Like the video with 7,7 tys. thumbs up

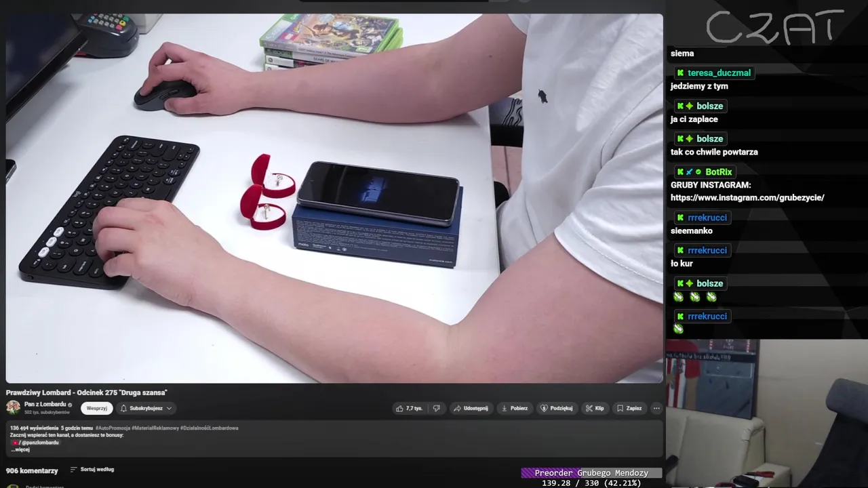410,408
